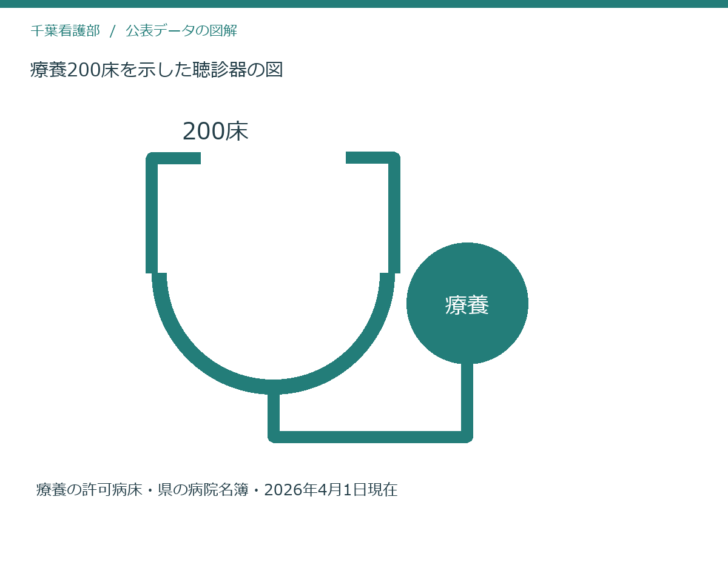728x582 pixels.
Task: Click the 療養 stethoscope chest-piece circle
Action: 467,303
